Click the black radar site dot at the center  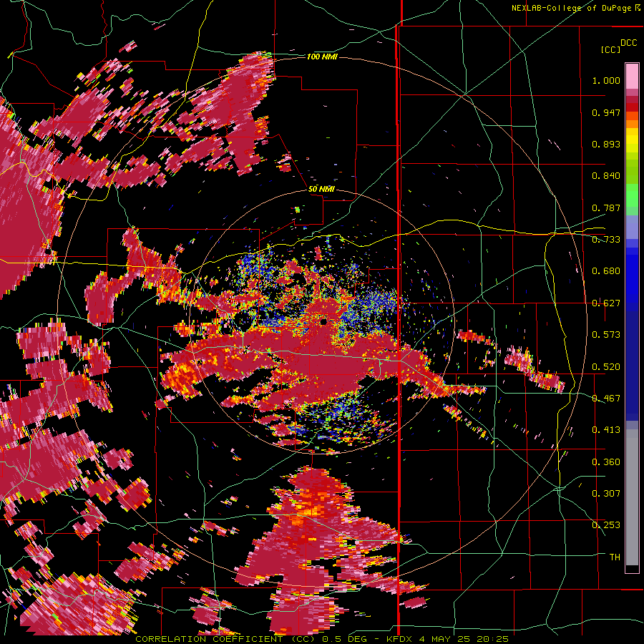click(x=323, y=322)
